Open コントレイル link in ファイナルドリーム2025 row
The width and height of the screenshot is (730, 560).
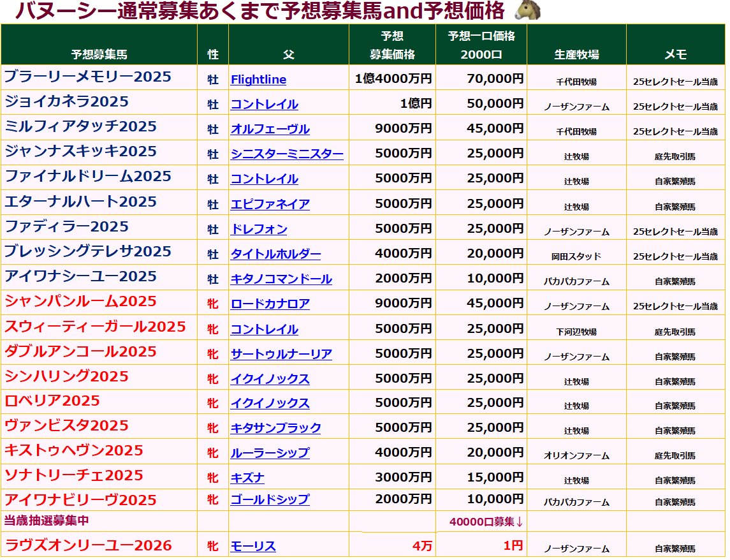(265, 179)
